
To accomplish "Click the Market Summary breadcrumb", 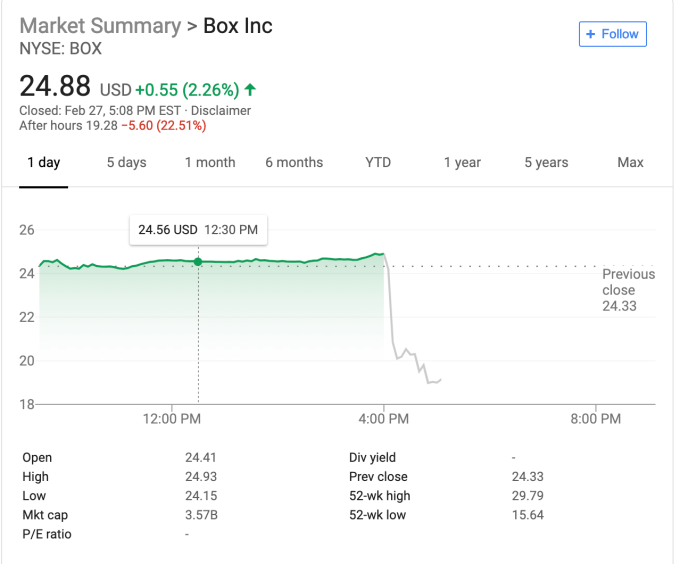I will pos(99,26).
